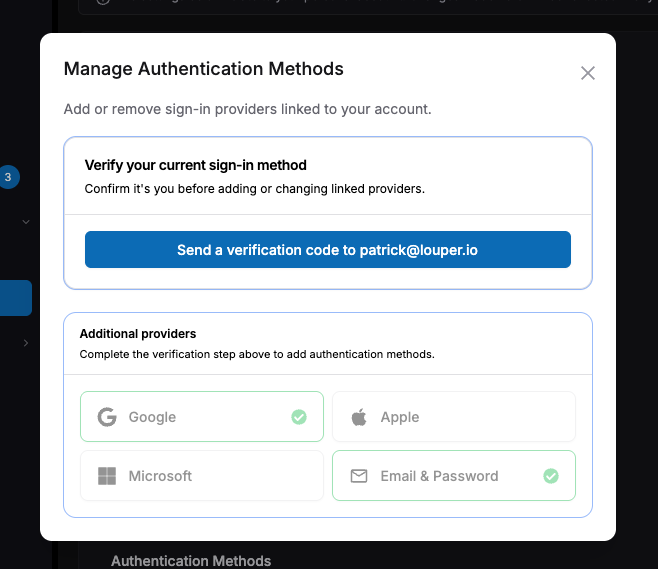The width and height of the screenshot is (658, 569).
Task: Click the envelope email icon
Action: click(359, 476)
